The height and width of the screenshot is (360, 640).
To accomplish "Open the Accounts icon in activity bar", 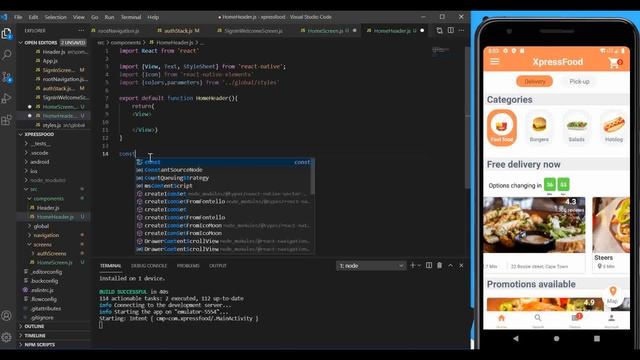I will pos(7,316).
